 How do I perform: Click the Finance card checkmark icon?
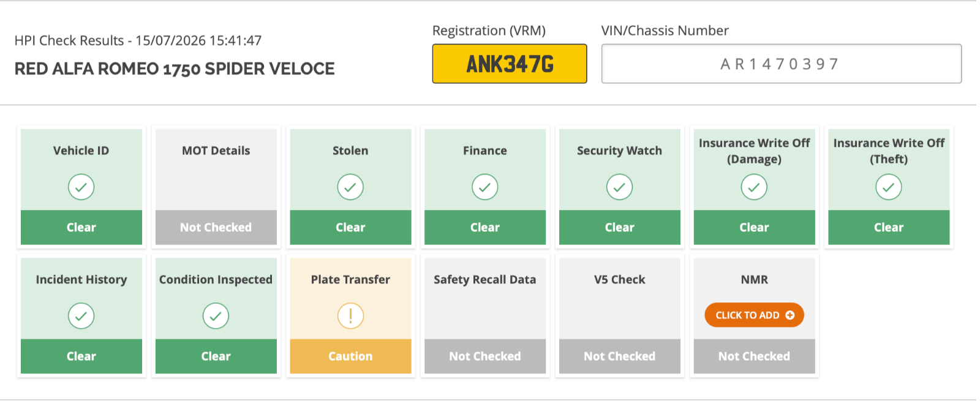tap(485, 187)
